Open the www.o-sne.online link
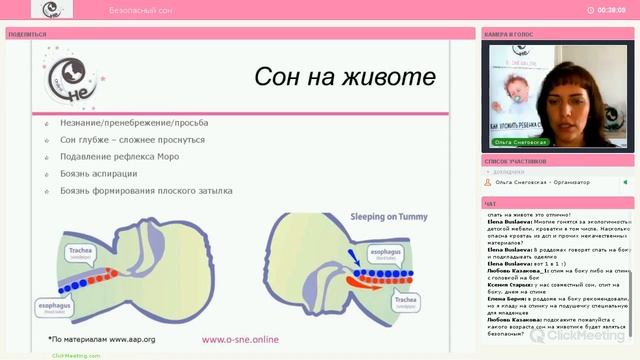This screenshot has height=360, width=640. (x=240, y=340)
